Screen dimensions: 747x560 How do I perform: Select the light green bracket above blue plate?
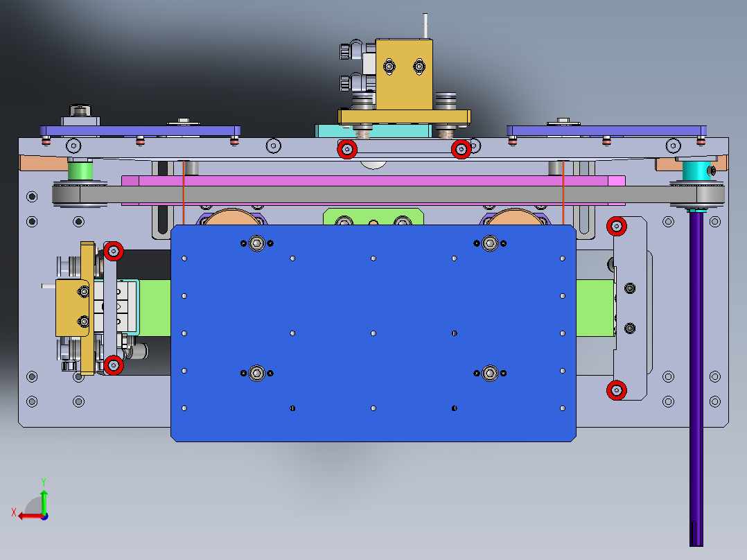coord(373,216)
